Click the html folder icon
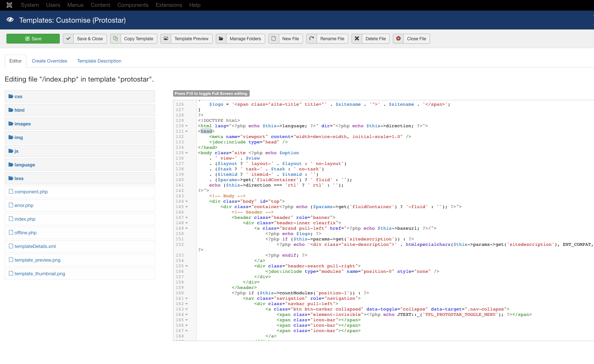The height and width of the screenshot is (364, 594). pos(11,110)
